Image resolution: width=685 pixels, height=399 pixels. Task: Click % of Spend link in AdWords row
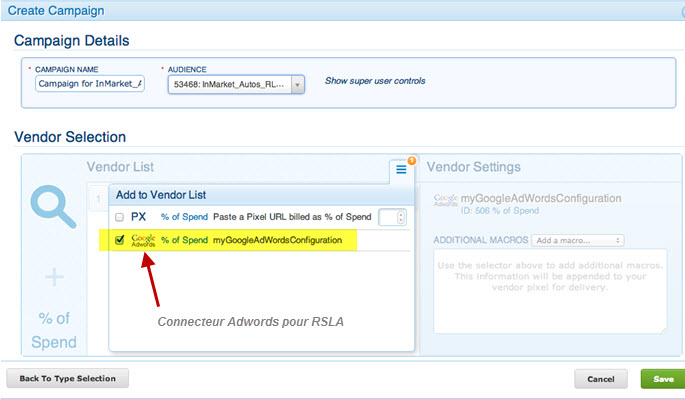(x=184, y=240)
